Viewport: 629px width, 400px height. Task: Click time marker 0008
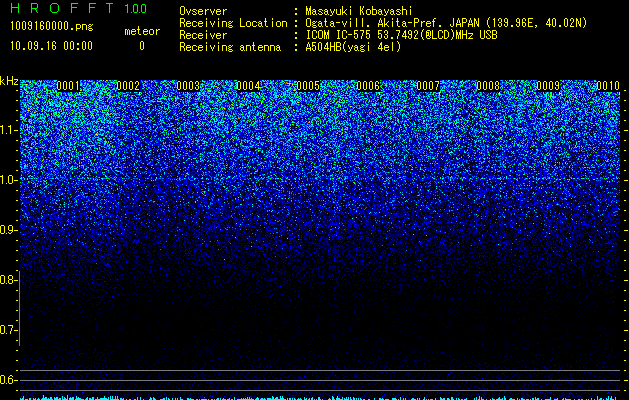click(488, 86)
